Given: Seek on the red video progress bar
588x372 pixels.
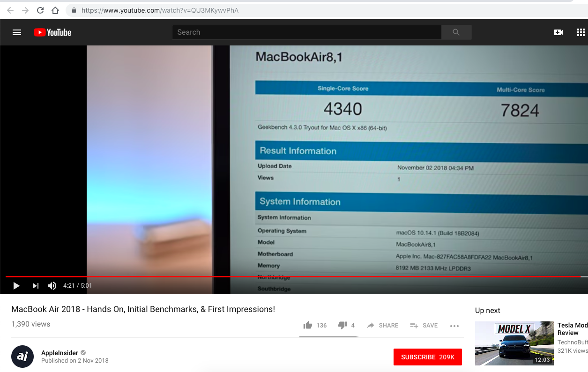Looking at the screenshot, I should 297,277.
